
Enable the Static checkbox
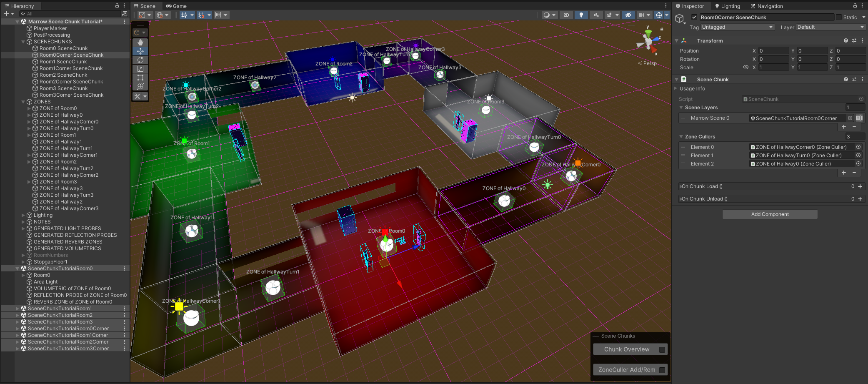point(839,17)
